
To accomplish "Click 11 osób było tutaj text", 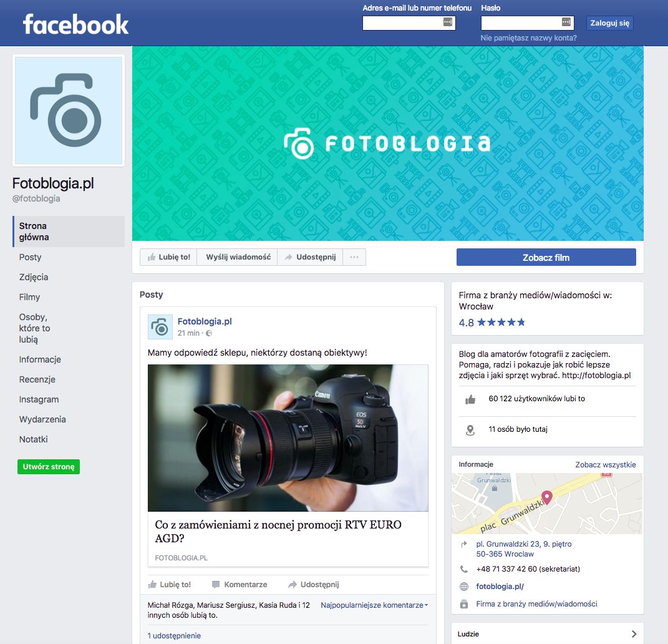I will tap(518, 429).
